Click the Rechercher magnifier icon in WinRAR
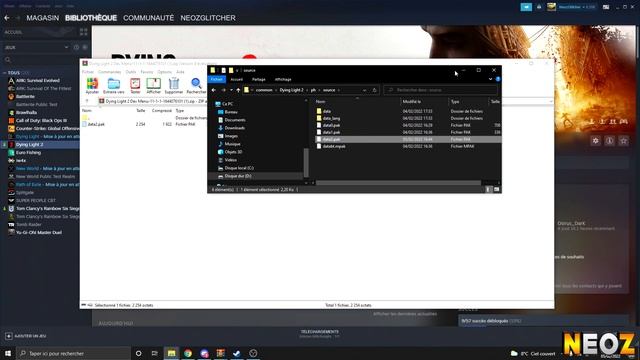Viewport: 640px width, 360px height. [x=196, y=86]
